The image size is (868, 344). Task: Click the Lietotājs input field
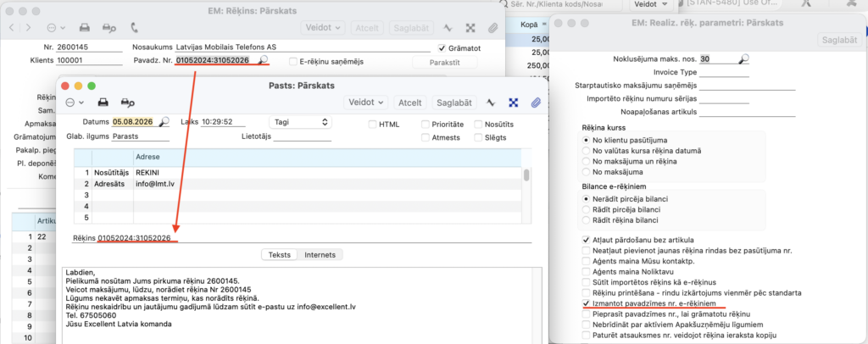pos(303,136)
